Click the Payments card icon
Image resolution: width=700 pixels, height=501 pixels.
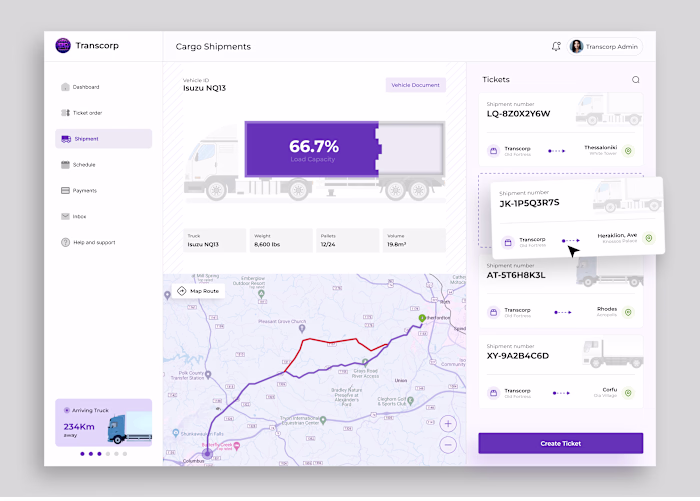pyautogui.click(x=65, y=191)
